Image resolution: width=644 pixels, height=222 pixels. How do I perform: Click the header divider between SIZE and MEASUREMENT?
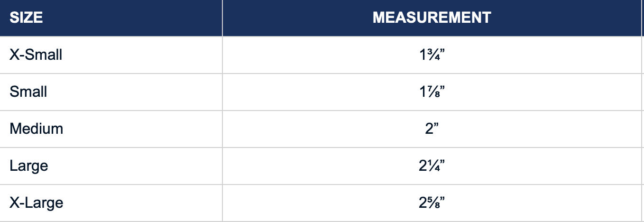222,18
